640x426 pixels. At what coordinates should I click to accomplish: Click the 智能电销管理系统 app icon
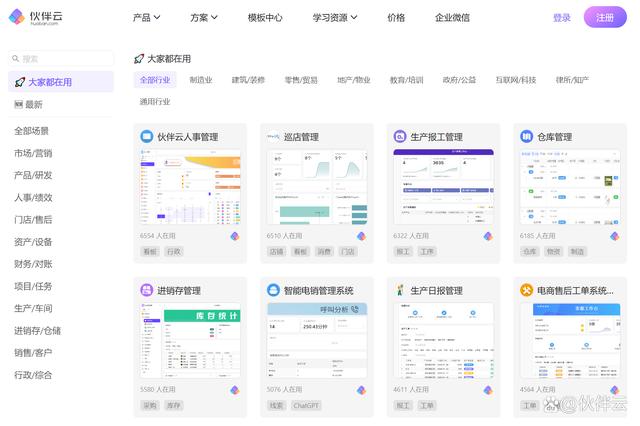coord(273,290)
